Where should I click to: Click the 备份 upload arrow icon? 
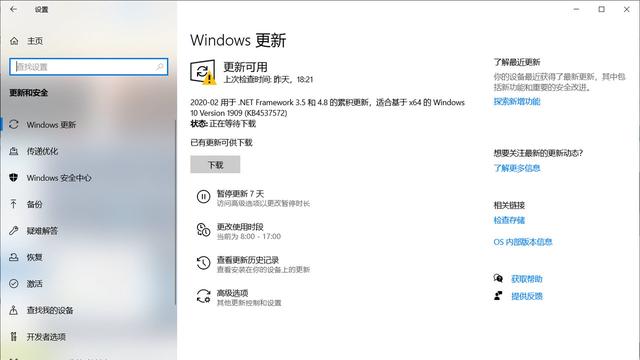point(13,204)
